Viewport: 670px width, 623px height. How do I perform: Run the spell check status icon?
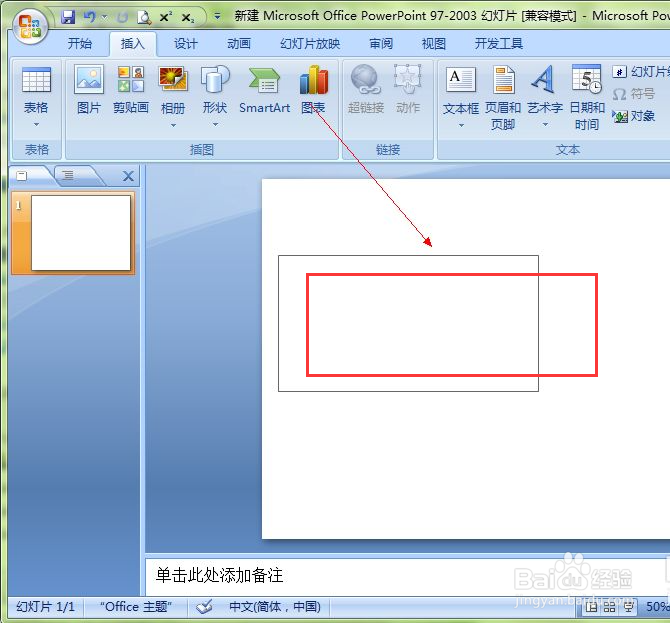pos(204,607)
